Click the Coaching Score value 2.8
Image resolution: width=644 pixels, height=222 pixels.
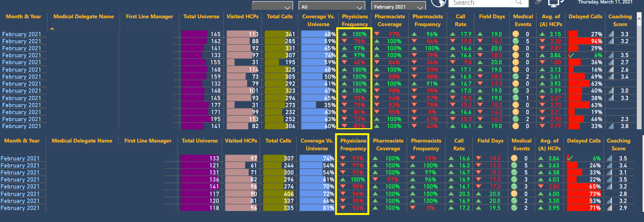[623, 194]
